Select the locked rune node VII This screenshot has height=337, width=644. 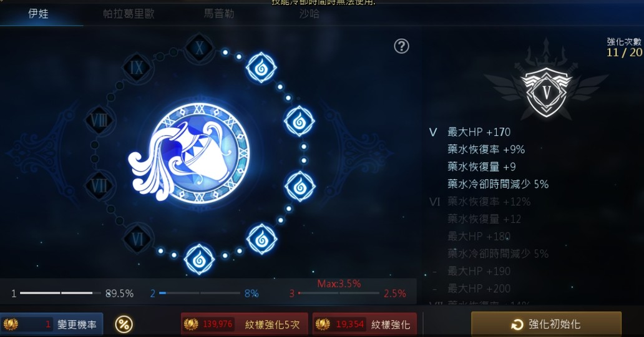point(99,185)
